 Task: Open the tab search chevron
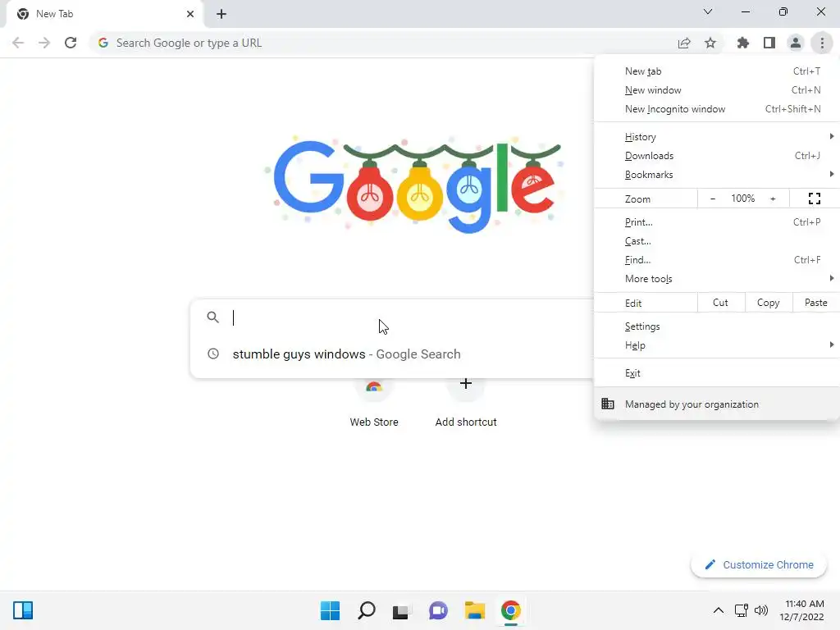pyautogui.click(x=708, y=11)
